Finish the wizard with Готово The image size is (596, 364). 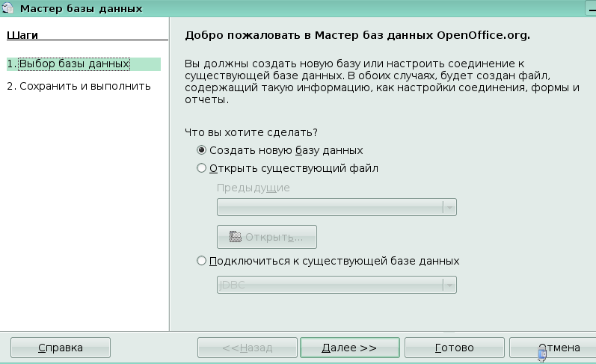454,348
